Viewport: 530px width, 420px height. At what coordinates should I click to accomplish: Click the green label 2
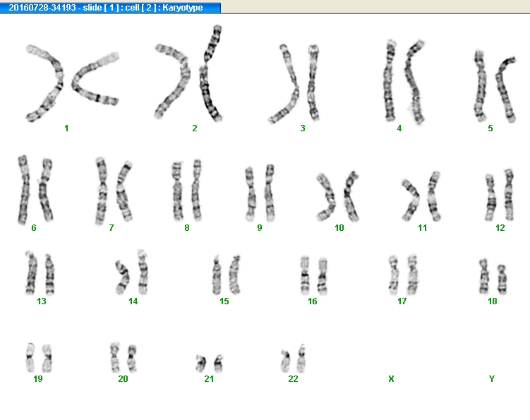point(195,128)
